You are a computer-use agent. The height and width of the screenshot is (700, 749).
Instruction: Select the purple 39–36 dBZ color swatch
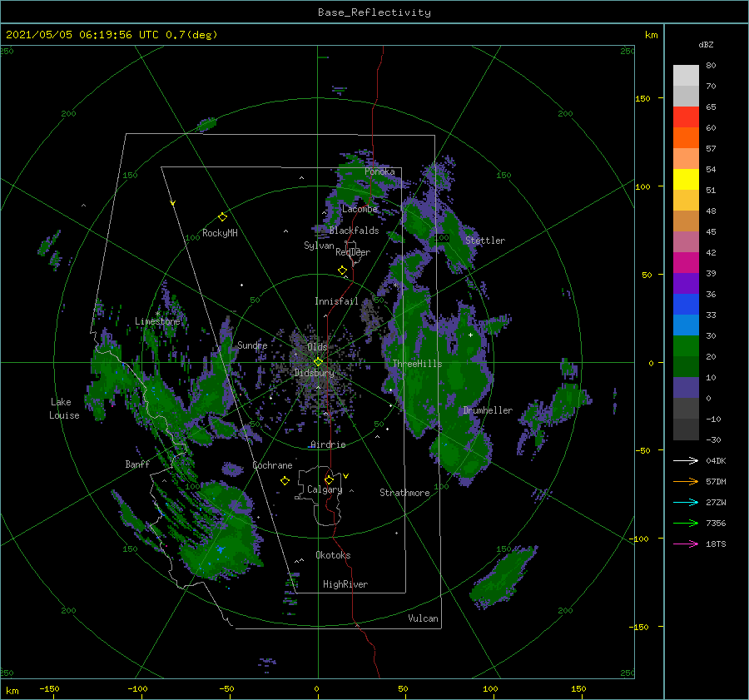tap(686, 284)
